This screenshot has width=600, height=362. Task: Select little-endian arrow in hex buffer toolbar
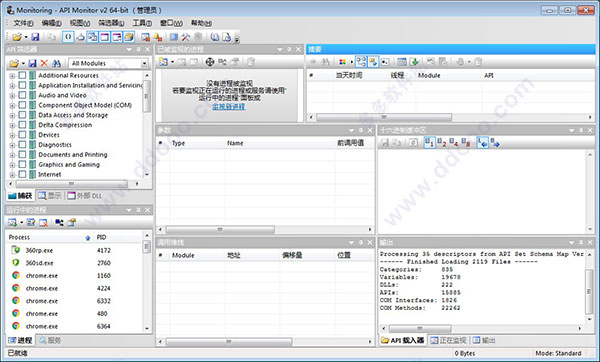coord(483,143)
